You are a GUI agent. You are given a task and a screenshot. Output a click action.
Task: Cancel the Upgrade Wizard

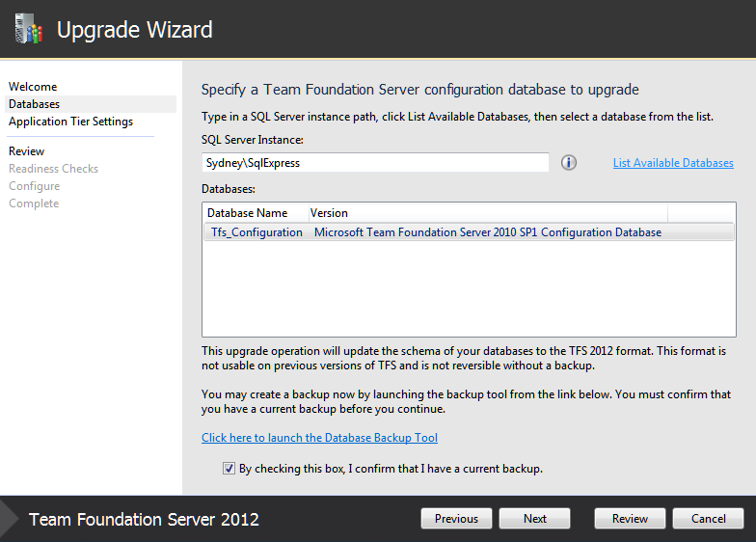pyautogui.click(x=708, y=519)
